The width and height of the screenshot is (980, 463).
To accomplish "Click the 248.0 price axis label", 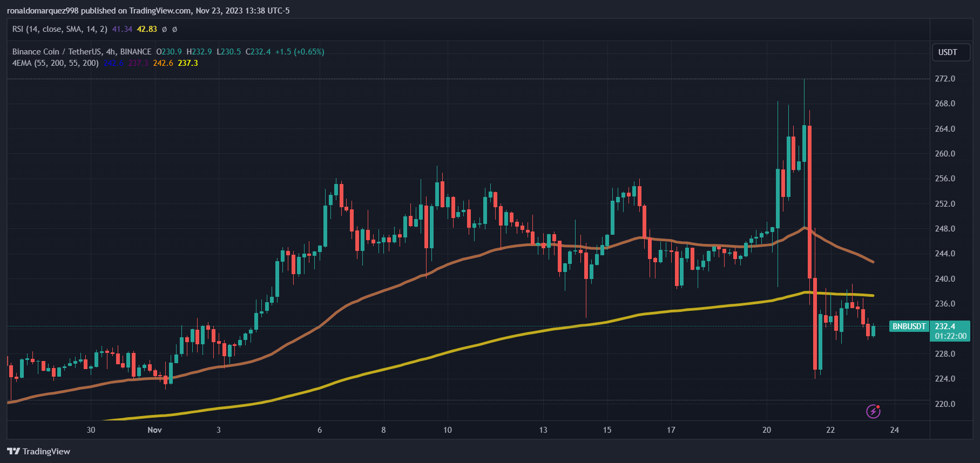I will click(945, 229).
